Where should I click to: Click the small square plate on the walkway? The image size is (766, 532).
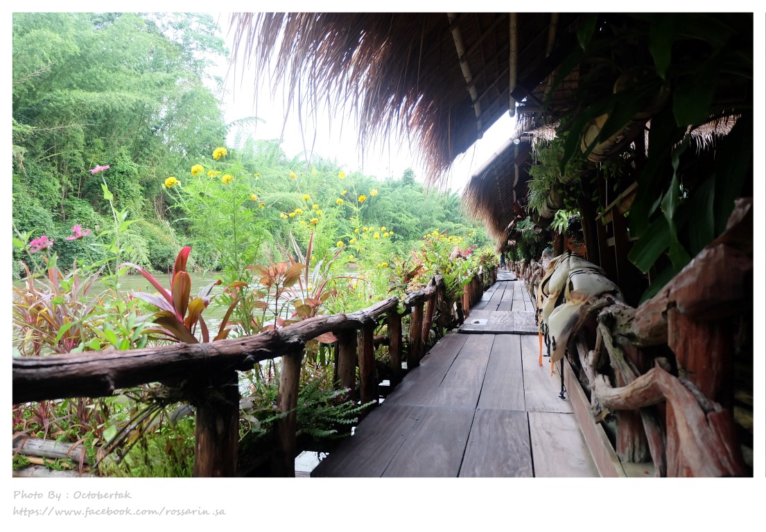pyautogui.click(x=478, y=322)
